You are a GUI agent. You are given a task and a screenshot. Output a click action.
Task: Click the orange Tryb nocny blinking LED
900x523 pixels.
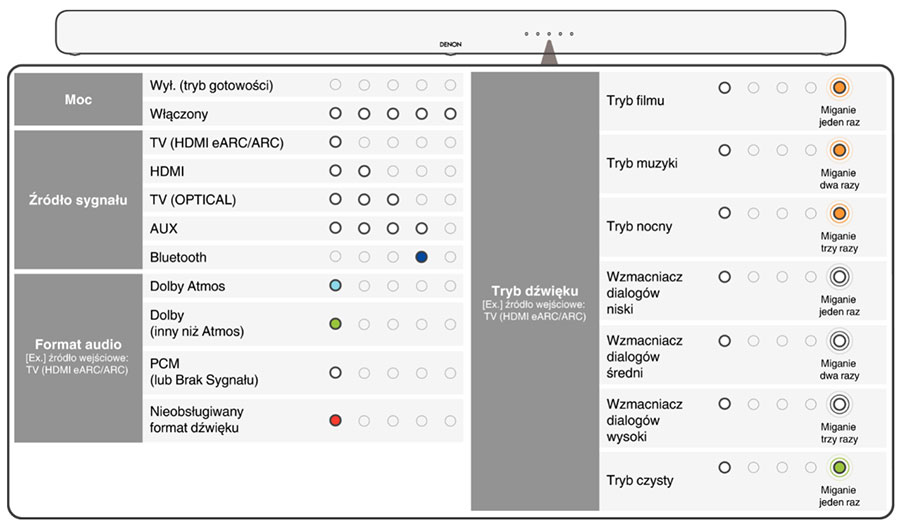[839, 213]
